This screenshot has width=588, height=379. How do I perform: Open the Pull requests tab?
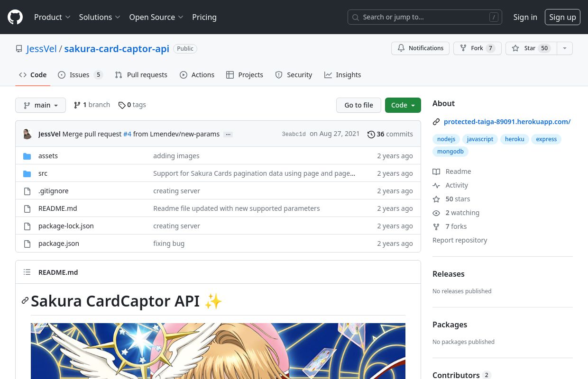(141, 75)
